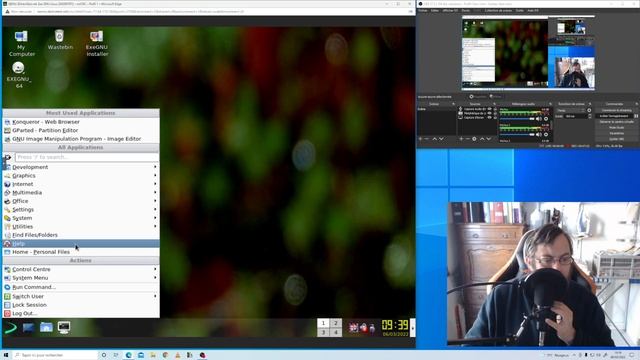Image resolution: width=640 pixels, height=360 pixels.
Task: Mute the Mic/Aux channel speaker icon
Action: [x=538, y=119]
